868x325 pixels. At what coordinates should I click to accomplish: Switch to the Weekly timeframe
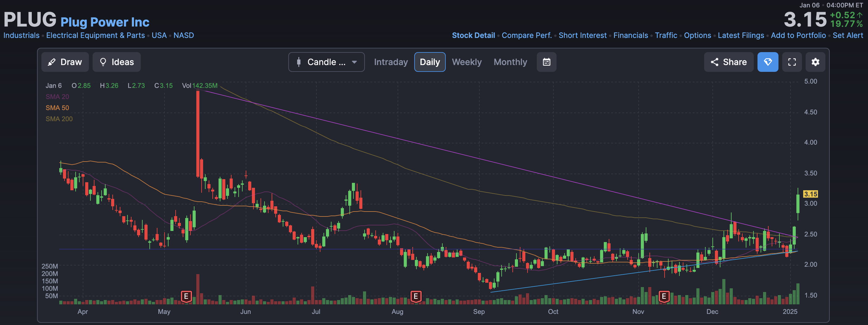466,62
